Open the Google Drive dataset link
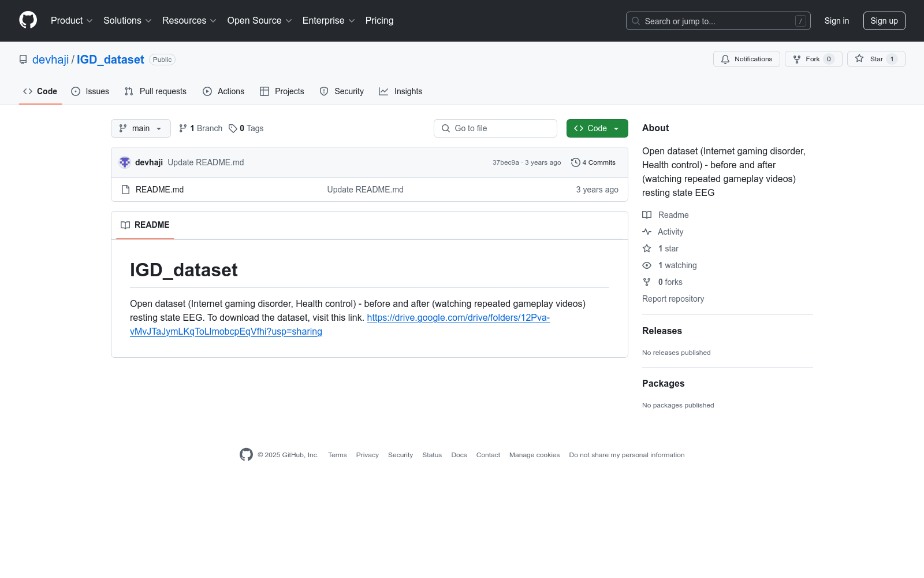The width and height of the screenshot is (924, 578). (x=340, y=325)
